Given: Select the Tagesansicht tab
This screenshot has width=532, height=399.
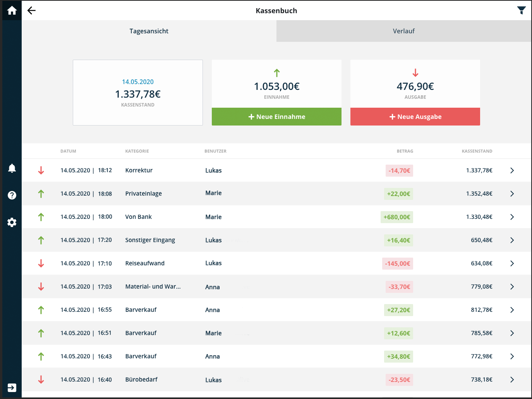Looking at the screenshot, I should (x=149, y=31).
